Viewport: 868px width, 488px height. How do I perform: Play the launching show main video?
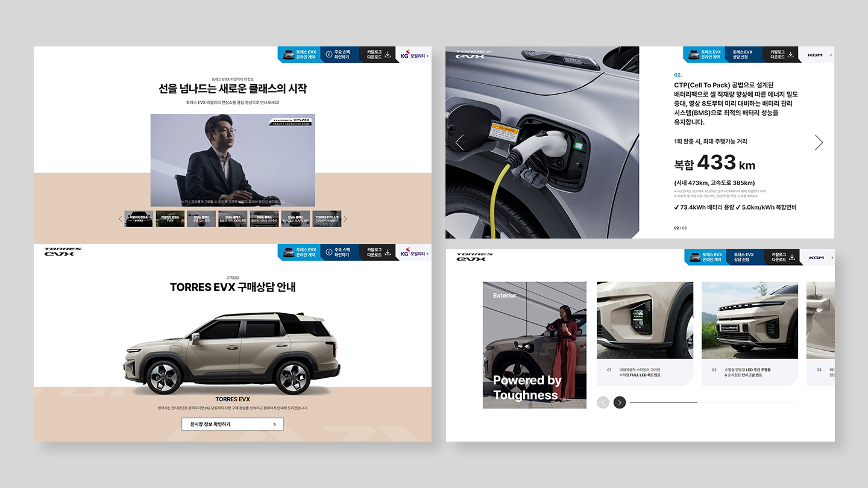(x=233, y=160)
